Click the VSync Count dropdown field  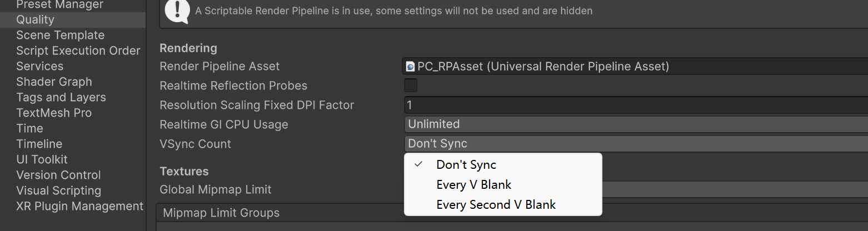(633, 144)
